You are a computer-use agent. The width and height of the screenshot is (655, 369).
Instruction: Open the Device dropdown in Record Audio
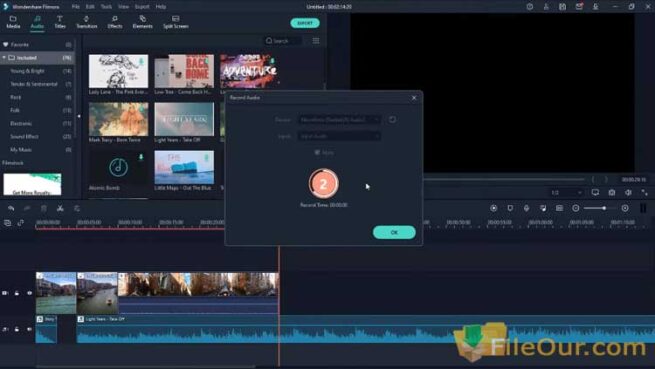click(339, 120)
